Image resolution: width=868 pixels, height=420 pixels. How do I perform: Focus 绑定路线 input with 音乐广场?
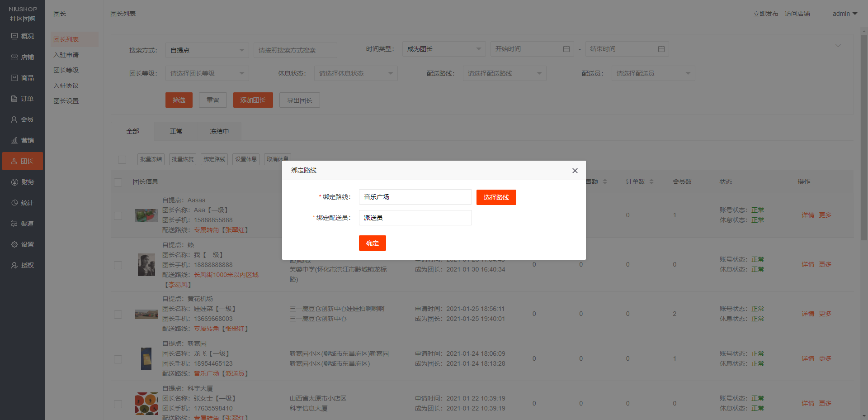point(415,197)
